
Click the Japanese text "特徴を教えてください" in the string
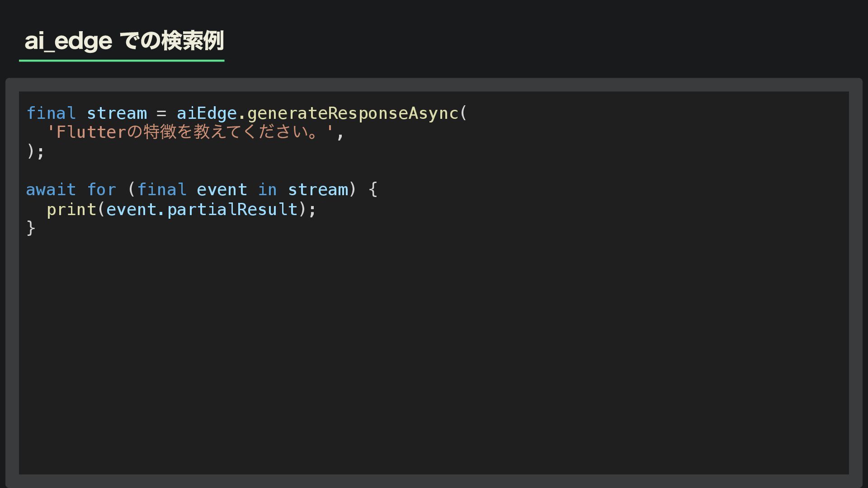226,132
